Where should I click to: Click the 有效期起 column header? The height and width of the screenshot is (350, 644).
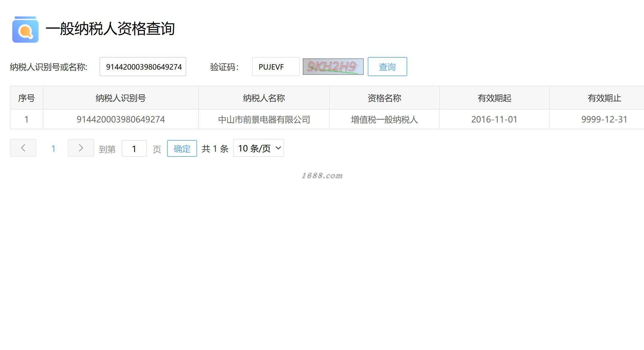(x=495, y=98)
